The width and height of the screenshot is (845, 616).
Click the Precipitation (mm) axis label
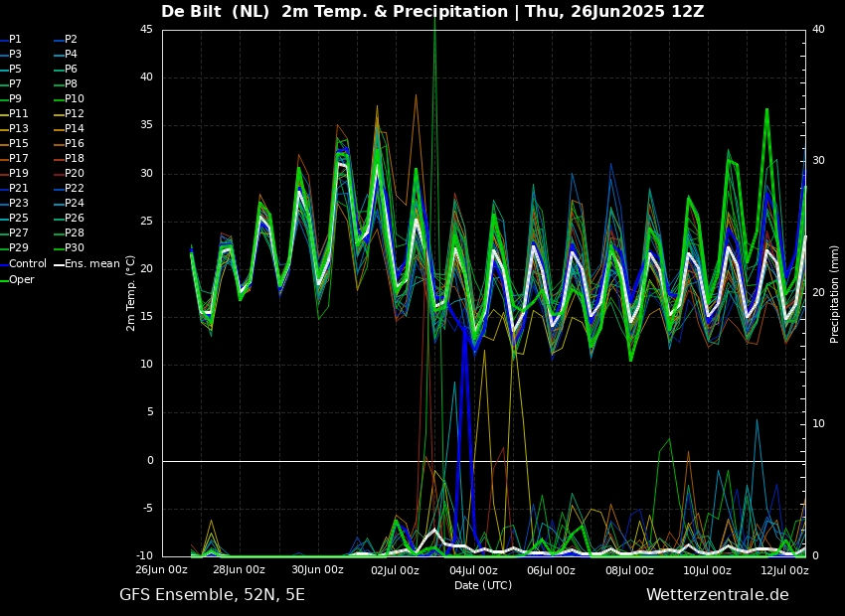click(834, 293)
